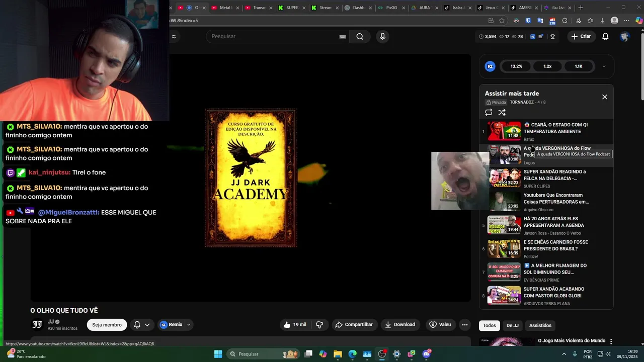Click Seja membro button
This screenshot has height=362, width=644.
point(107,325)
